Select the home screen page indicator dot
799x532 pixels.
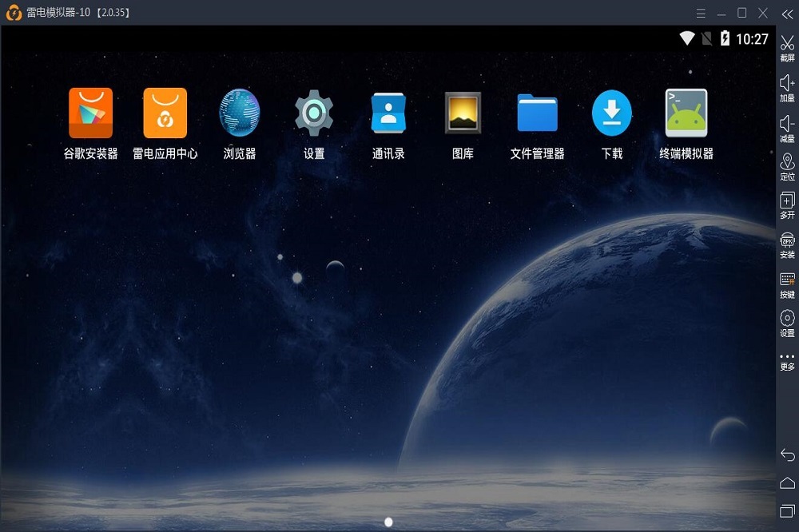(x=388, y=520)
